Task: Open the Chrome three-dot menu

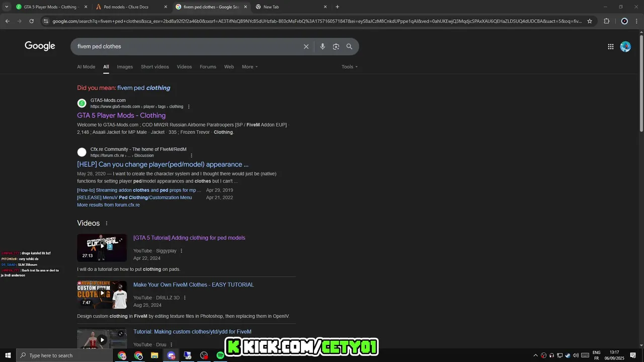Action: (x=636, y=21)
